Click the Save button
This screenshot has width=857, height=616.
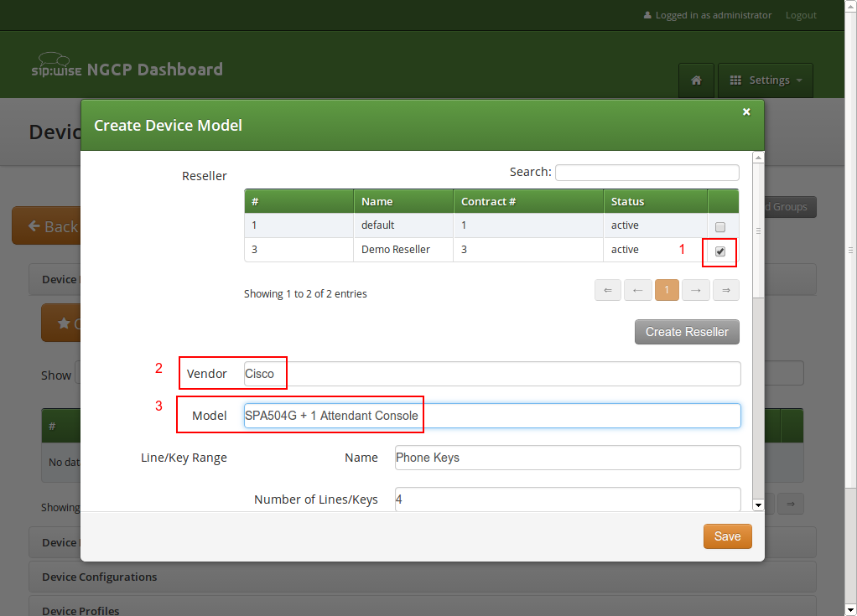tap(727, 536)
